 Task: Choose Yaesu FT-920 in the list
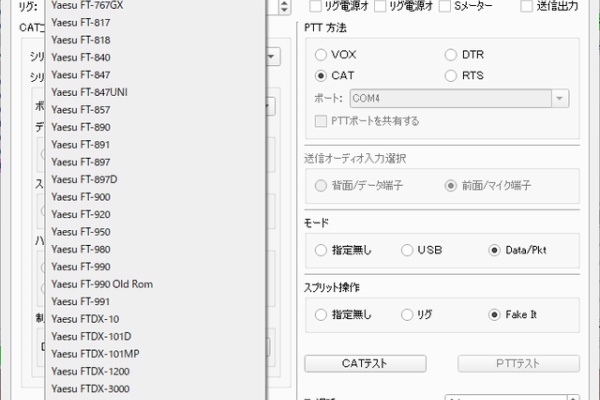coord(155,214)
